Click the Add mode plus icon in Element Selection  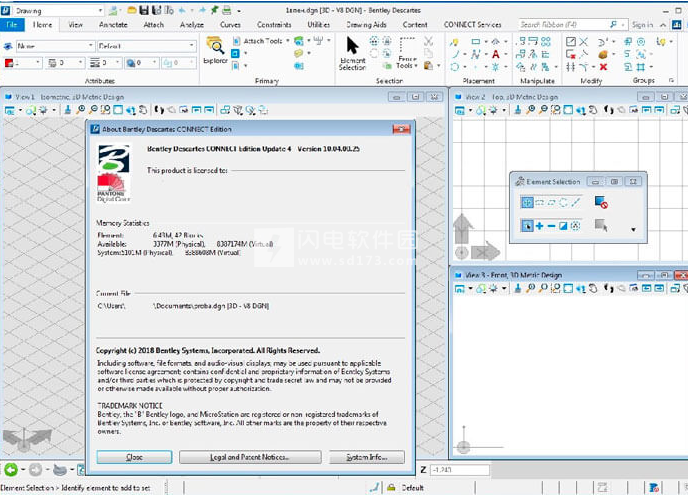pos(539,226)
